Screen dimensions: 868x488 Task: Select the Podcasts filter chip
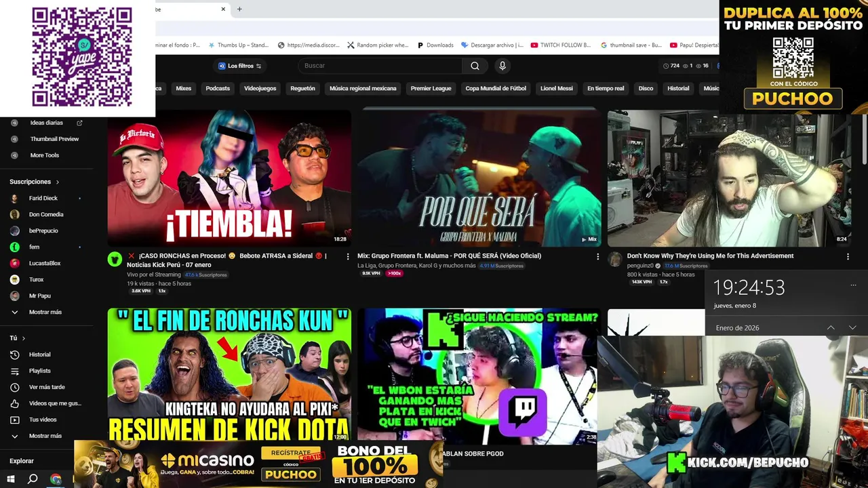pyautogui.click(x=218, y=89)
